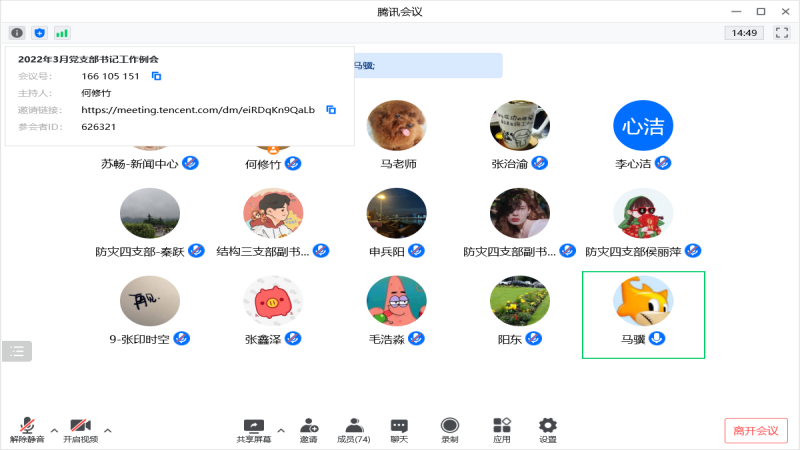Expand screen share options arrow
800x450 pixels.
point(281,431)
